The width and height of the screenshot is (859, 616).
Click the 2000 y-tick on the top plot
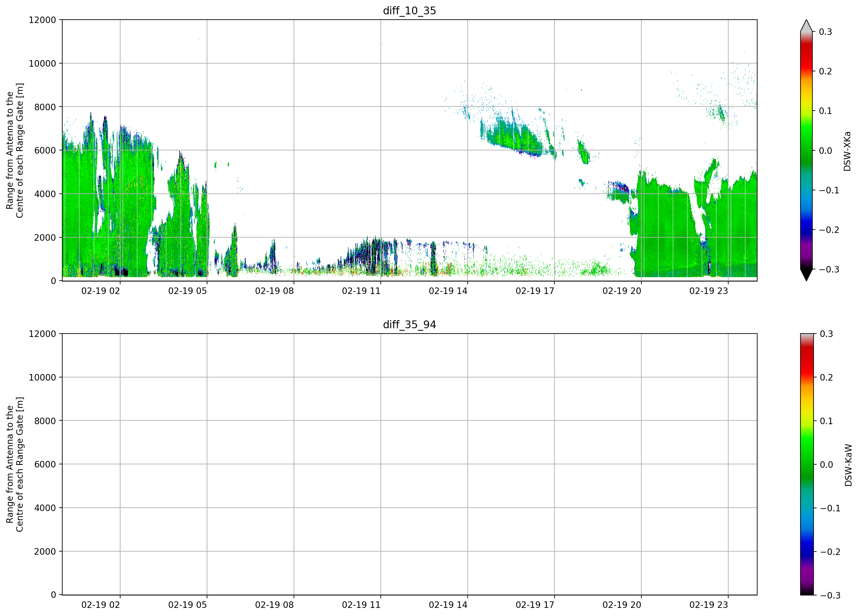[45, 238]
